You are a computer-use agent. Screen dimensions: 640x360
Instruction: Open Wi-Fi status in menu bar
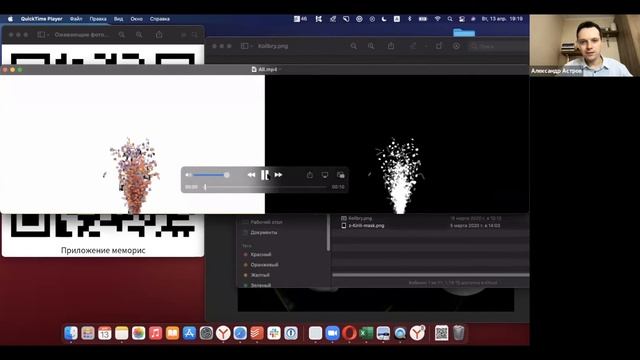coord(437,19)
